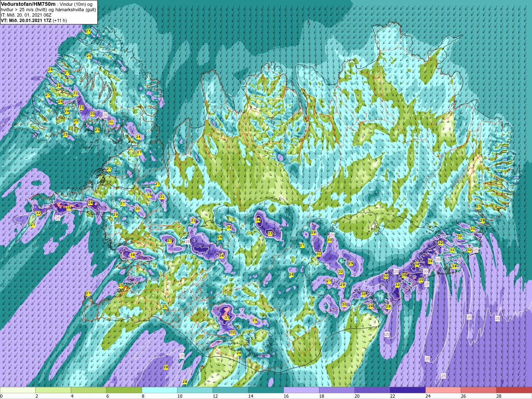Select the 'hviður > 25 m/s' description line
The width and height of the screenshot is (532, 399).
point(48,10)
